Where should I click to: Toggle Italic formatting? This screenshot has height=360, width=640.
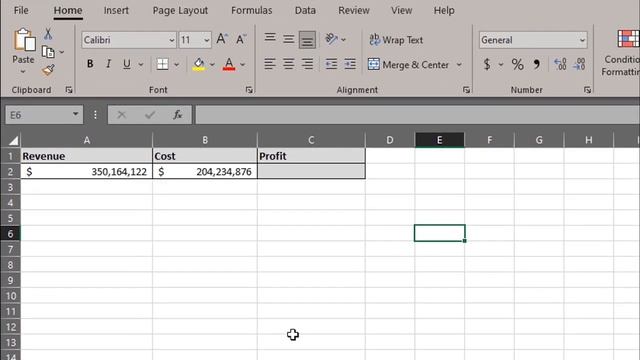pyautogui.click(x=109, y=64)
